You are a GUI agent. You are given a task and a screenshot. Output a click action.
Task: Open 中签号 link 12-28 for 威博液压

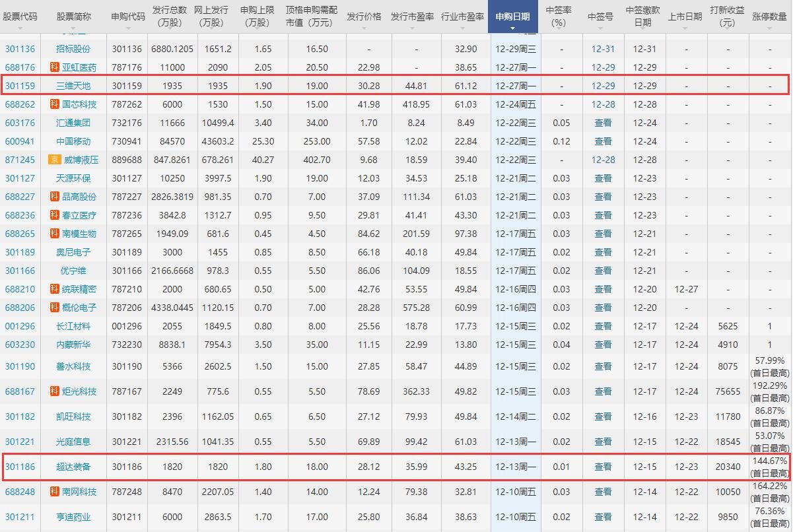click(x=603, y=160)
